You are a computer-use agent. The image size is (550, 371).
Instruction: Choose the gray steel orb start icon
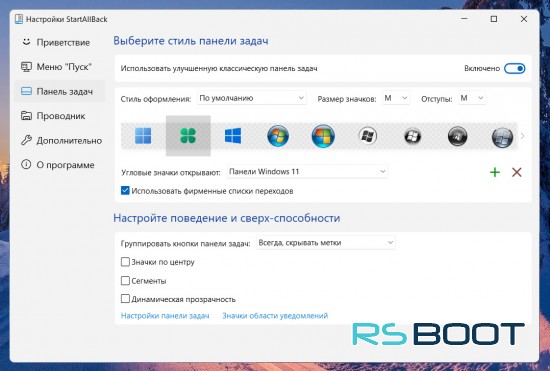(502, 137)
